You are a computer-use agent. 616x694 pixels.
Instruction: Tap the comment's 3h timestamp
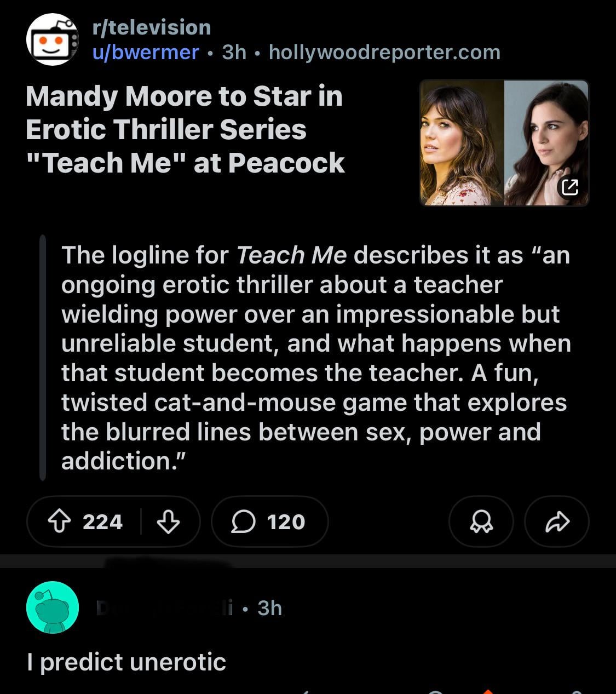pos(270,608)
